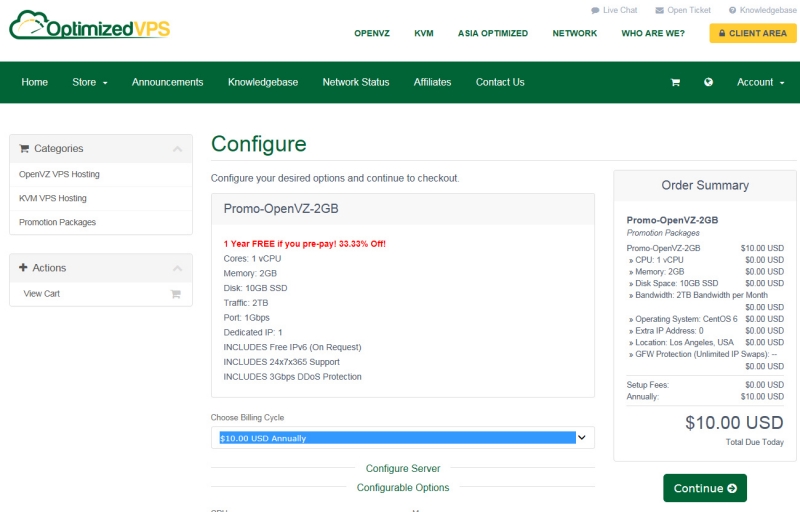Click NETWORK in top menu
The height and width of the screenshot is (512, 800).
574,34
